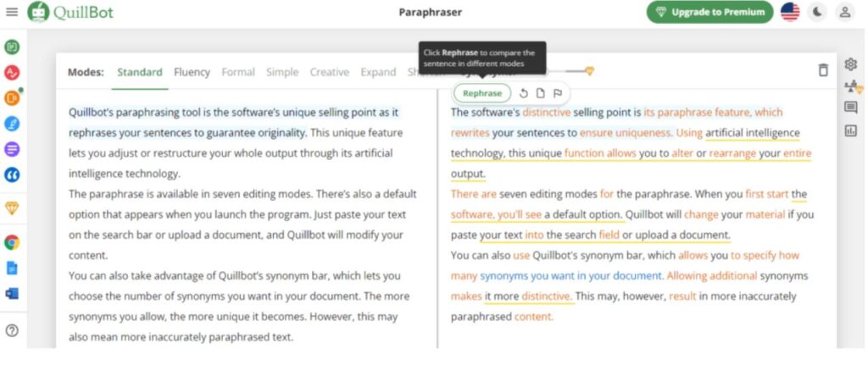
Task: Click the word "distinctive" in the first output sentence
Action: [x=547, y=112]
